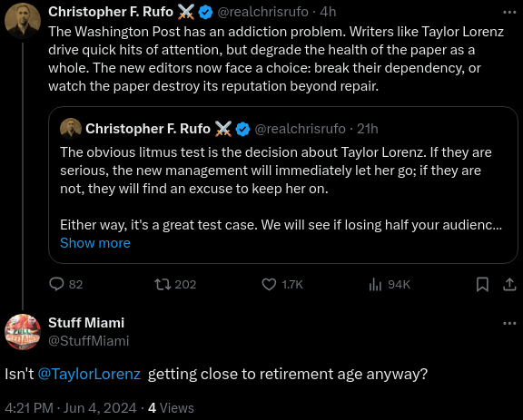Click Christopher F. Rufo's profile avatar

(x=23, y=21)
